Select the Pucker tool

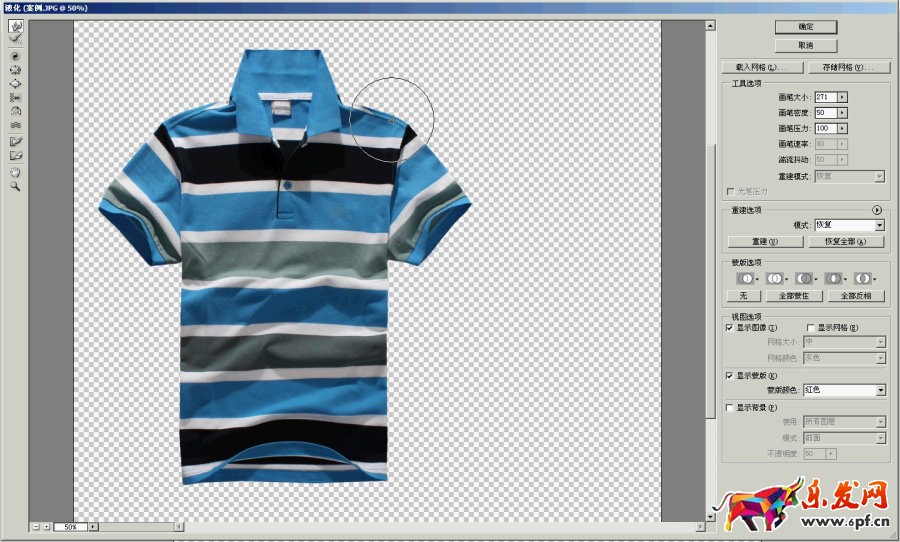(x=16, y=70)
